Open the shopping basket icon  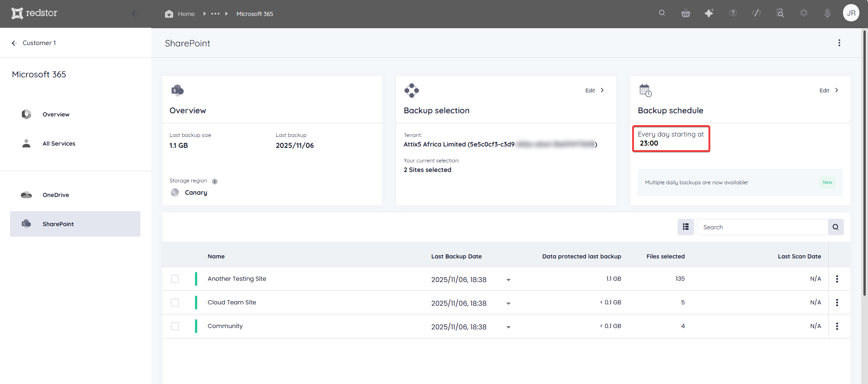[x=686, y=13]
